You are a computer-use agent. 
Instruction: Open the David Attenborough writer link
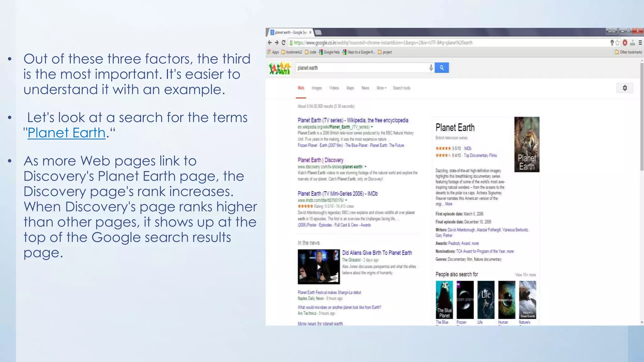461,230
